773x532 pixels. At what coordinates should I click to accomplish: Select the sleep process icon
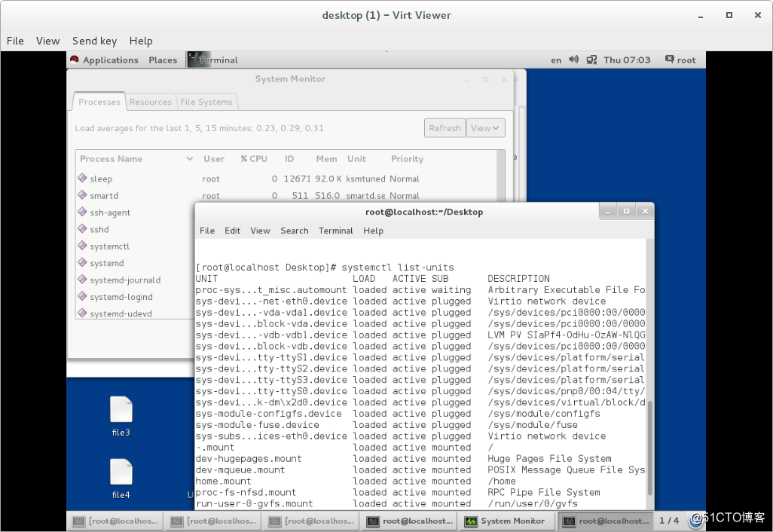pos(82,178)
